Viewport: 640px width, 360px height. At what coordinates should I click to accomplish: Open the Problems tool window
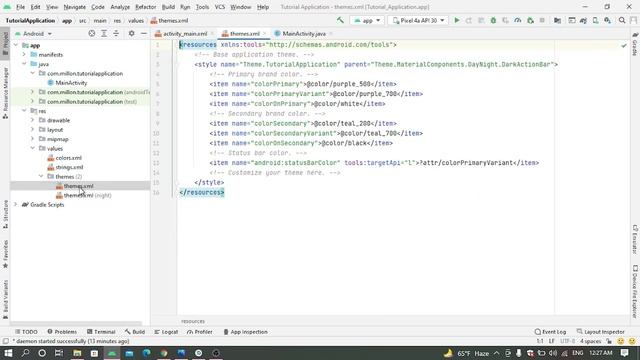62,332
